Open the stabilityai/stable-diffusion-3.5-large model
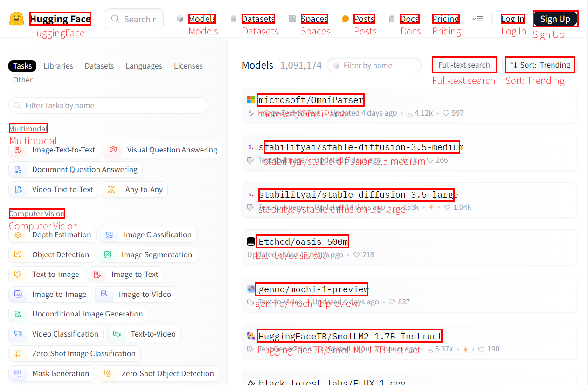The height and width of the screenshot is (385, 588). pos(358,195)
